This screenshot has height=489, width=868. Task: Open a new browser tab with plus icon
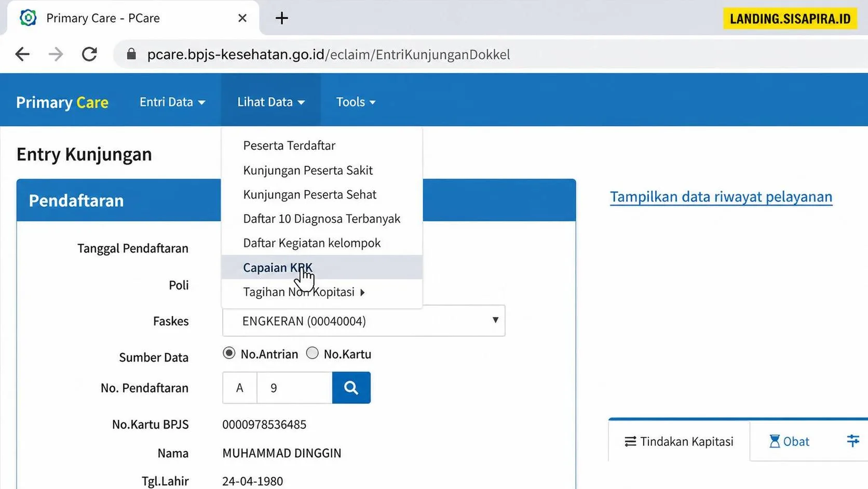(x=281, y=18)
